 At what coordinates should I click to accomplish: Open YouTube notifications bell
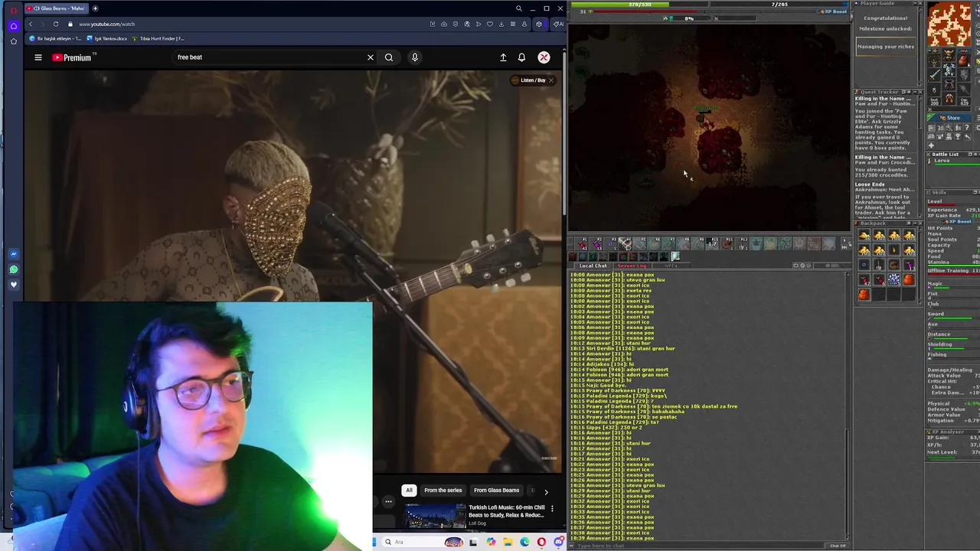(x=521, y=57)
